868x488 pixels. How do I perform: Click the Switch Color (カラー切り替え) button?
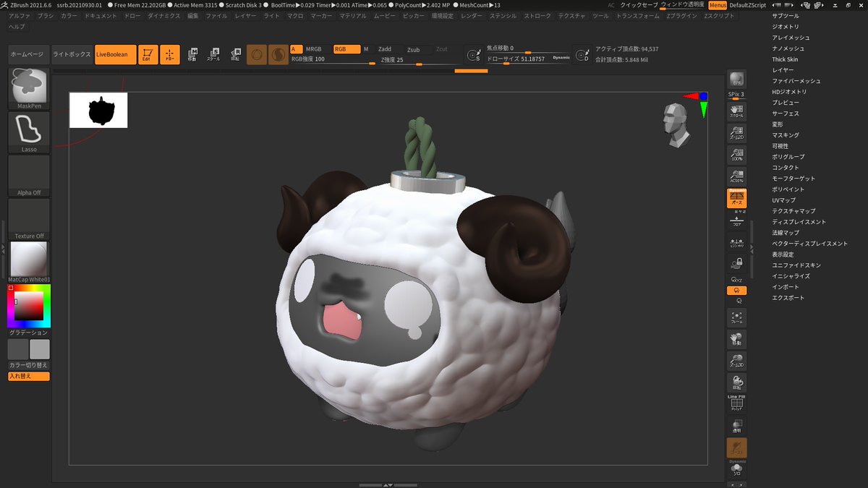point(29,365)
